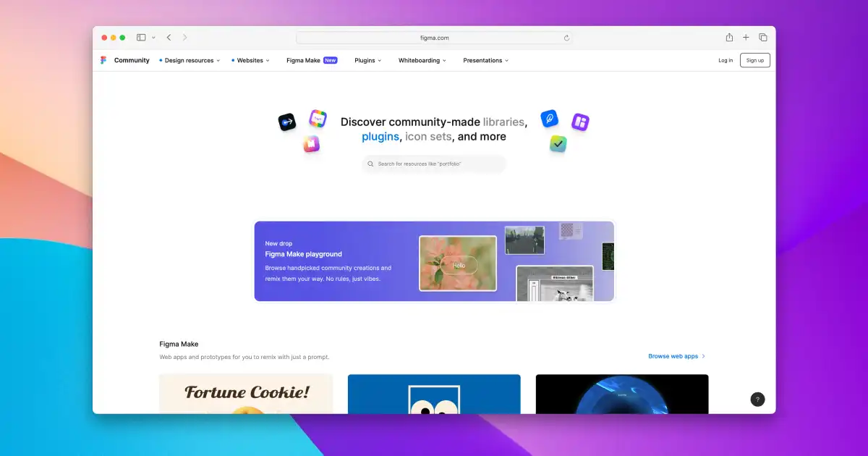Viewport: 868px width, 456px height.
Task: Click the Log in link
Action: tap(726, 60)
